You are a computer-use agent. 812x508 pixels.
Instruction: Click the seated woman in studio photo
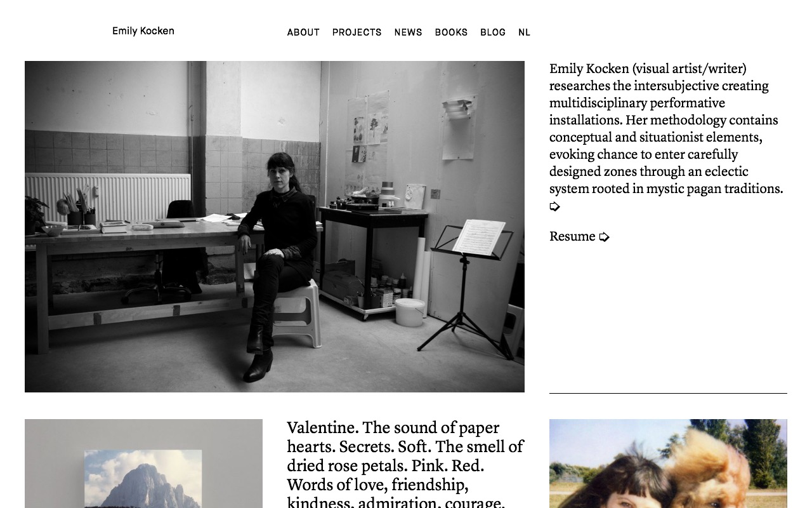pyautogui.click(x=277, y=267)
